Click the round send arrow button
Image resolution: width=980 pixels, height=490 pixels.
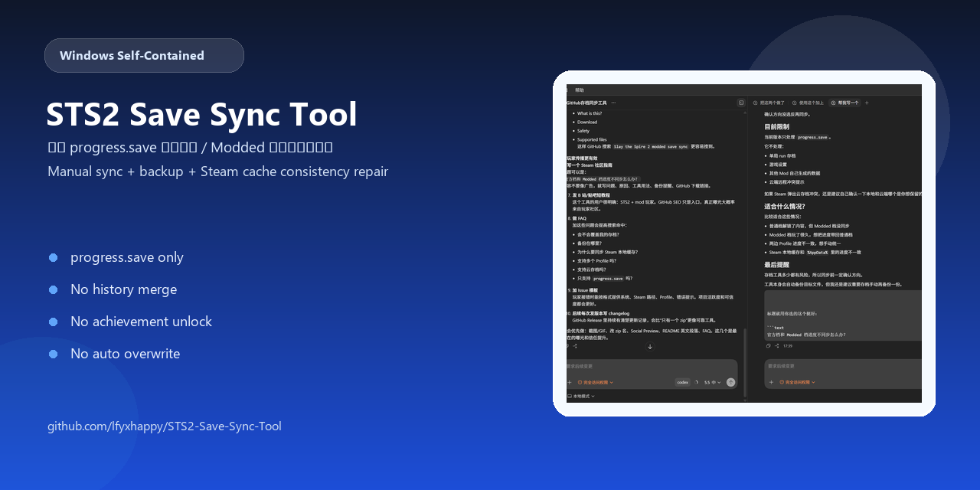[730, 382]
